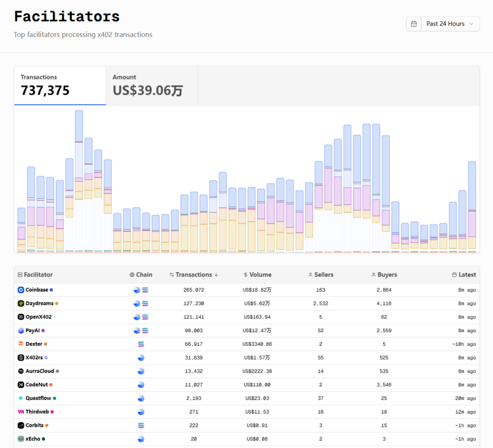Open the Past 24 Hours dropdown
This screenshot has width=493, height=448.
(x=451, y=24)
